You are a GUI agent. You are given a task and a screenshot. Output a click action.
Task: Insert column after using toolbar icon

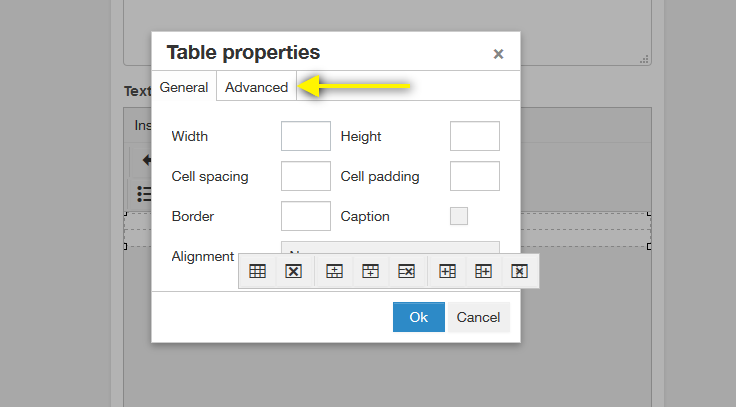tap(483, 271)
